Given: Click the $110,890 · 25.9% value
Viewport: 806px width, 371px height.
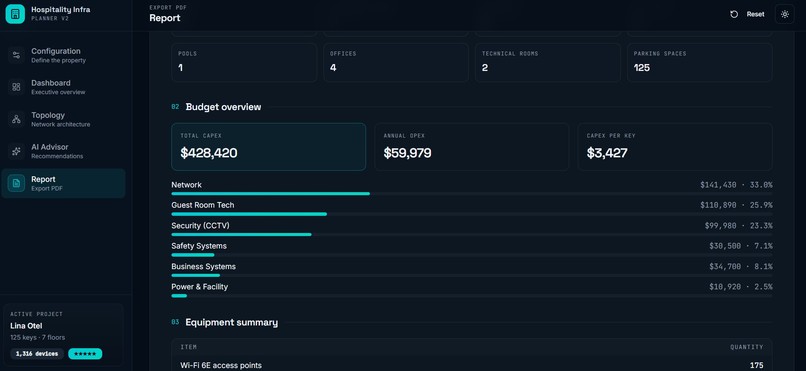Looking at the screenshot, I should (x=736, y=205).
